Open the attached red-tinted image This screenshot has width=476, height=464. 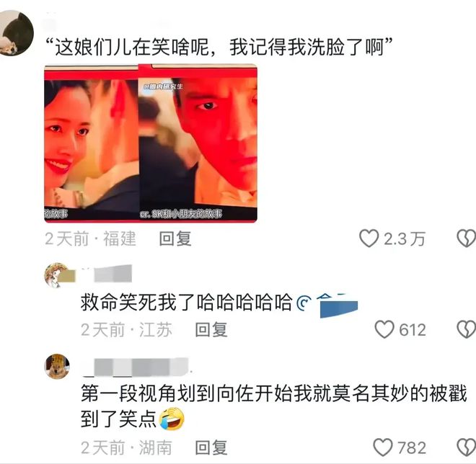(151, 143)
